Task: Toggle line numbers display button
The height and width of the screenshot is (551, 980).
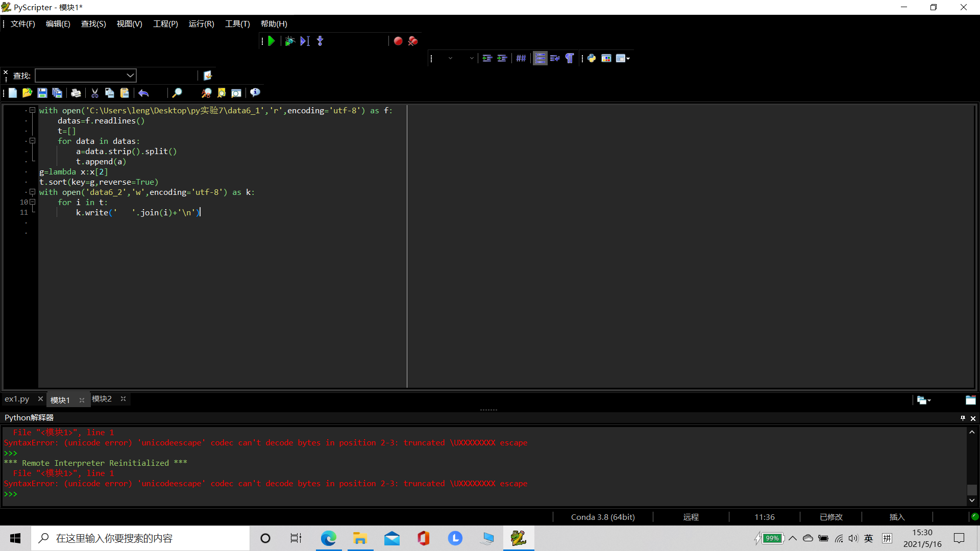Action: [x=540, y=59]
